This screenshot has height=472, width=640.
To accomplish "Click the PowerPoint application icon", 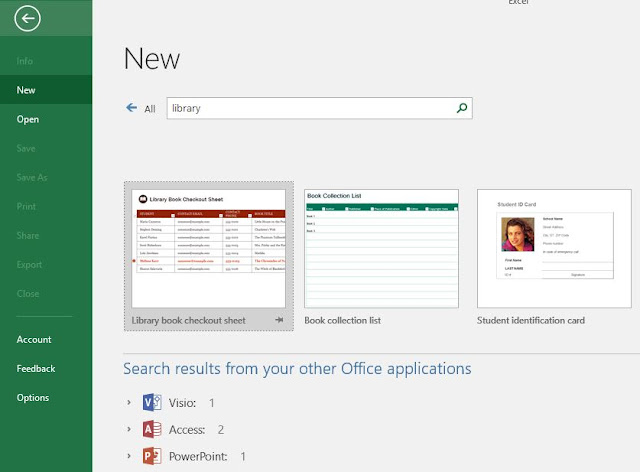I will [x=152, y=456].
